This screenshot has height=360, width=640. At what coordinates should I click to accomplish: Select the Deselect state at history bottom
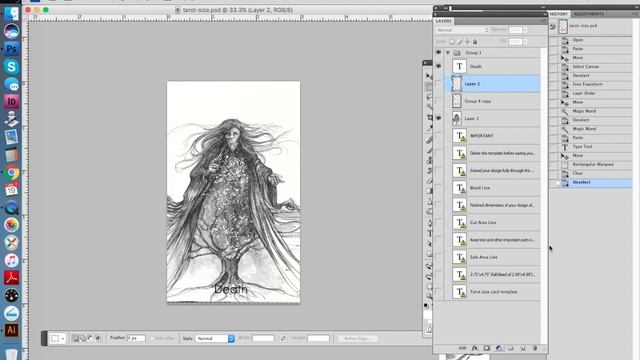point(591,182)
